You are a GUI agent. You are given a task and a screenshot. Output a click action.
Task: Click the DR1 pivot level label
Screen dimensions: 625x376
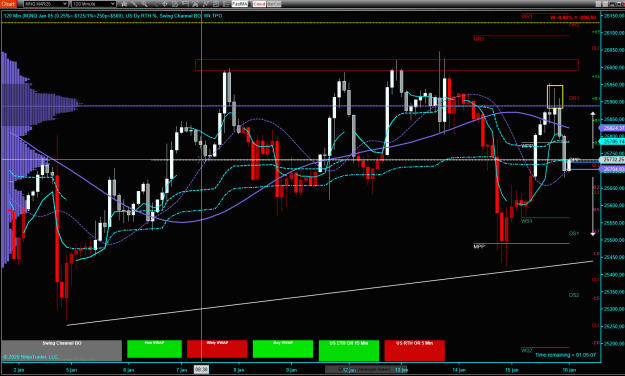tap(574, 98)
